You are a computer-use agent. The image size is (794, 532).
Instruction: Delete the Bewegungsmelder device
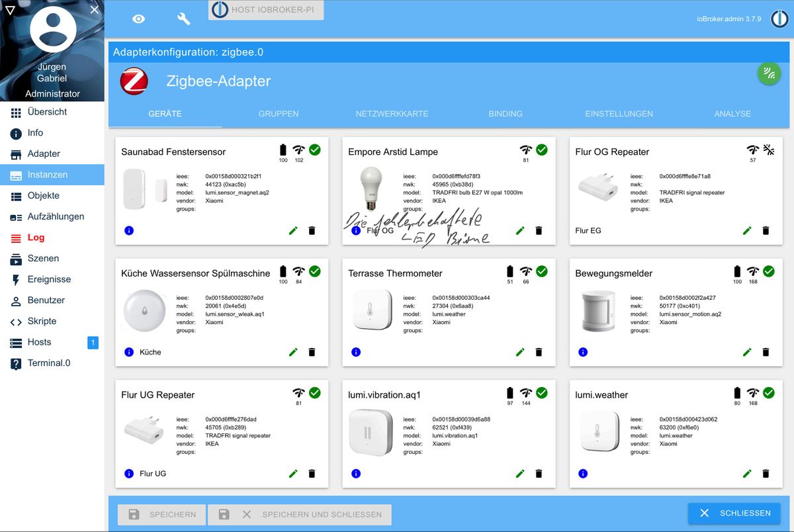tap(766, 352)
